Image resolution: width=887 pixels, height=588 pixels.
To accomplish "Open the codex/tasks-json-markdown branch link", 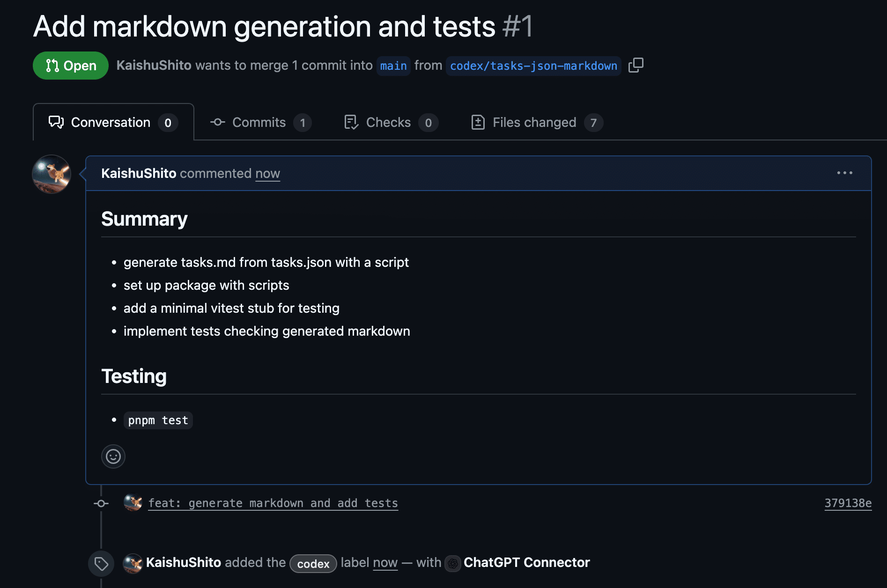I will coord(533,66).
